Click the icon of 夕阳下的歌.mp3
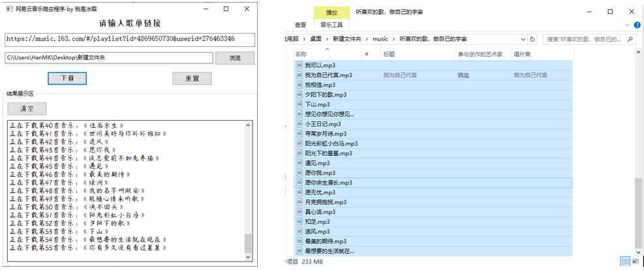The height and width of the screenshot is (270, 644). [x=299, y=95]
